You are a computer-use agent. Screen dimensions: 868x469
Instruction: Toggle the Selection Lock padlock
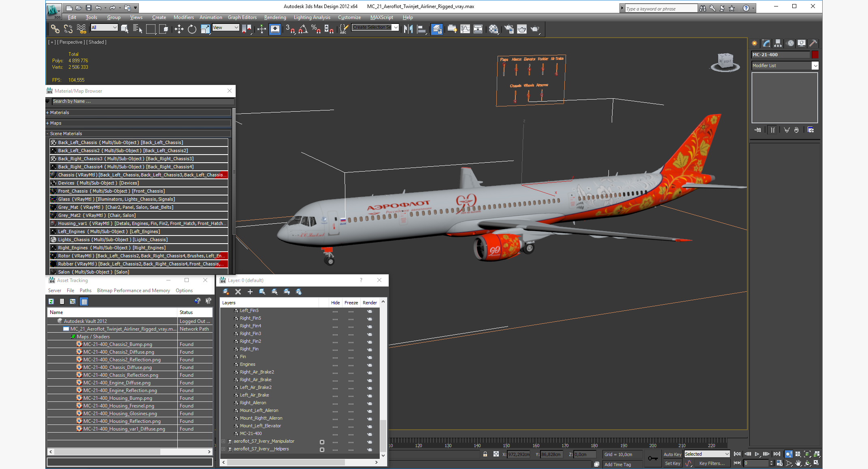[x=485, y=454]
